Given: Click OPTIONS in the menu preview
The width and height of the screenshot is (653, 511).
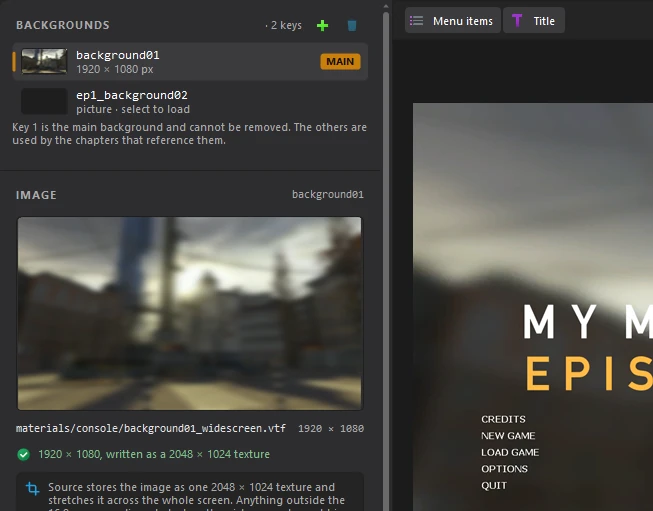Looking at the screenshot, I should (504, 469).
